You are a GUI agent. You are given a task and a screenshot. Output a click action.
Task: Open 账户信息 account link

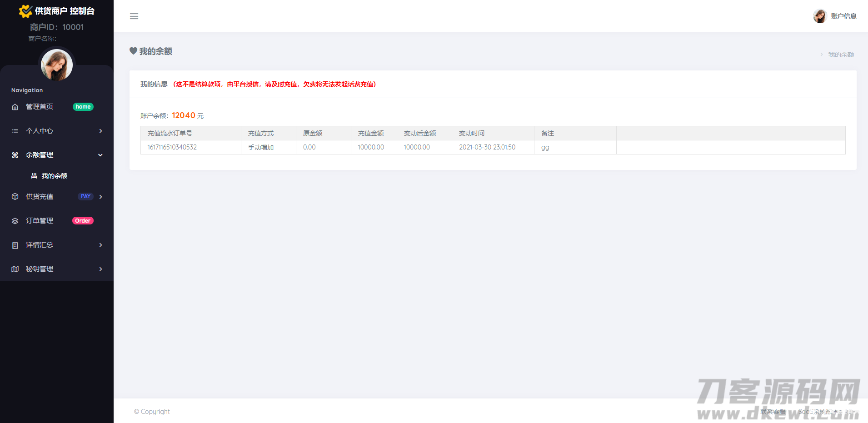(844, 16)
